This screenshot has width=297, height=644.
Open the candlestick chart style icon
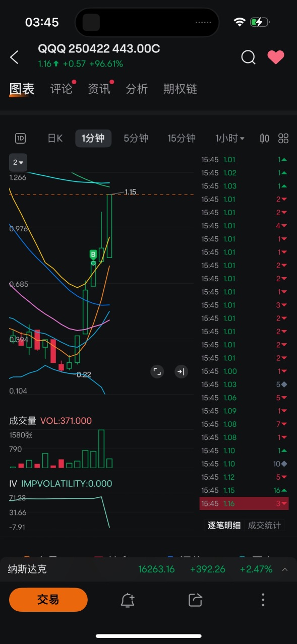(x=264, y=138)
